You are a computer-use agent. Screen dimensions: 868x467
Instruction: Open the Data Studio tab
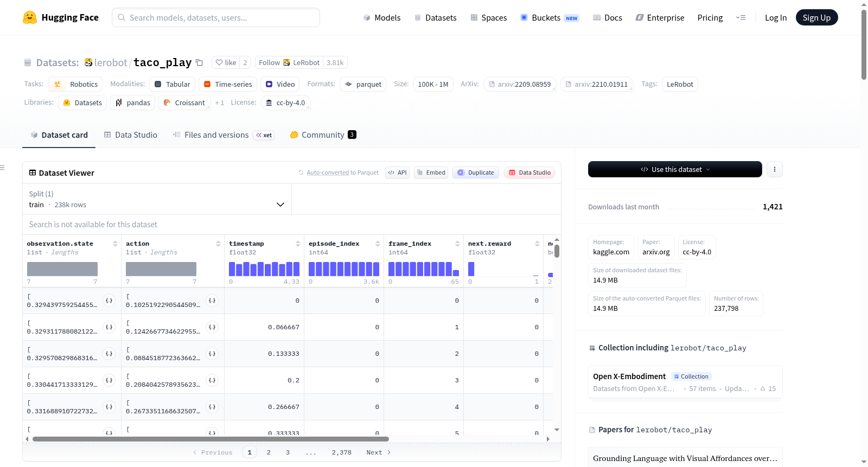131,135
